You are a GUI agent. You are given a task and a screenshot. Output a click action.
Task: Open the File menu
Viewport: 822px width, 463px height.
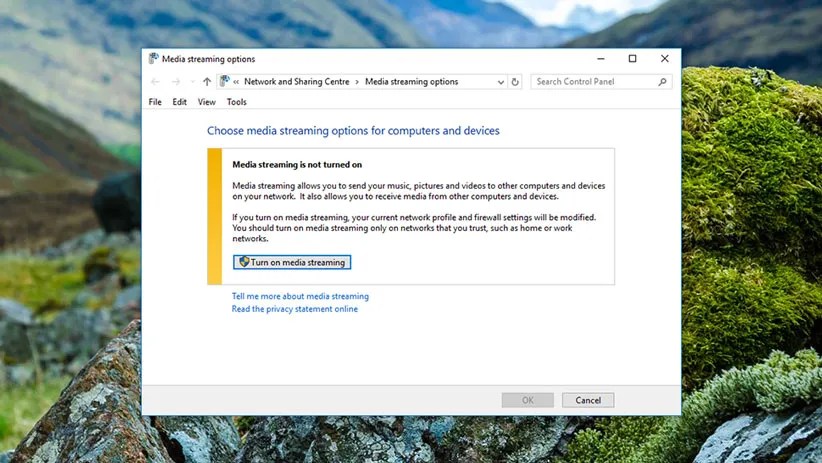pyautogui.click(x=155, y=102)
